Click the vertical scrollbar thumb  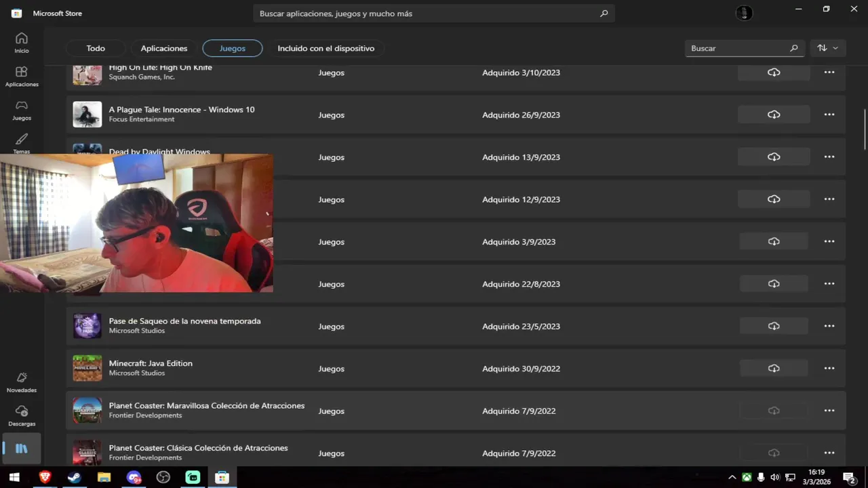865,129
